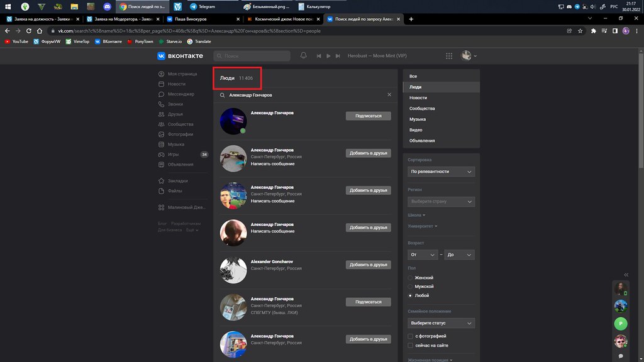Open the По релевантности sorting dropdown

click(x=441, y=172)
